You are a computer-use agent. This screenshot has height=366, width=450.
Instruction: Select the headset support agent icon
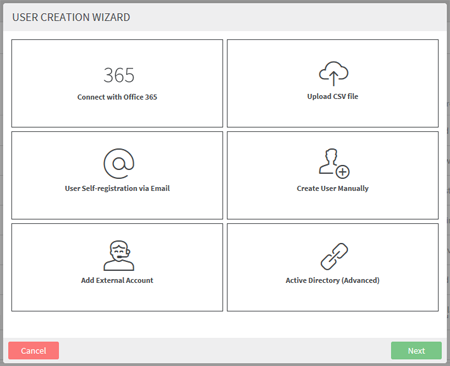119,255
